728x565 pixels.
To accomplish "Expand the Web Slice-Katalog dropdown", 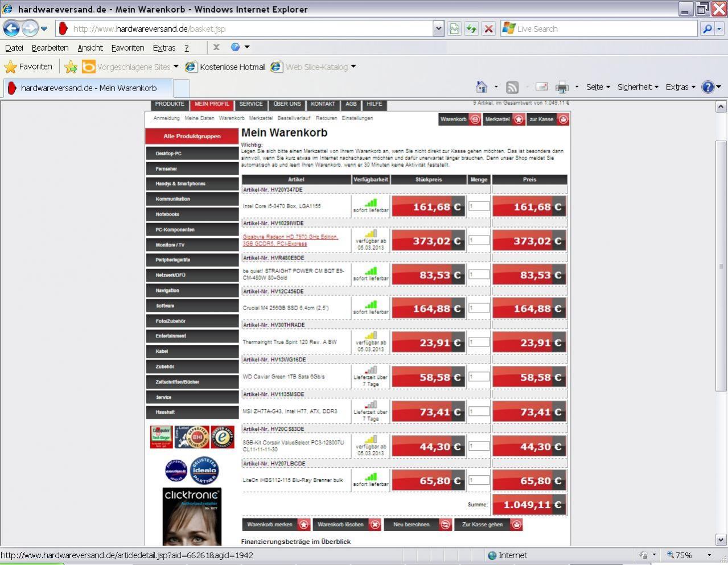I will (353, 67).
